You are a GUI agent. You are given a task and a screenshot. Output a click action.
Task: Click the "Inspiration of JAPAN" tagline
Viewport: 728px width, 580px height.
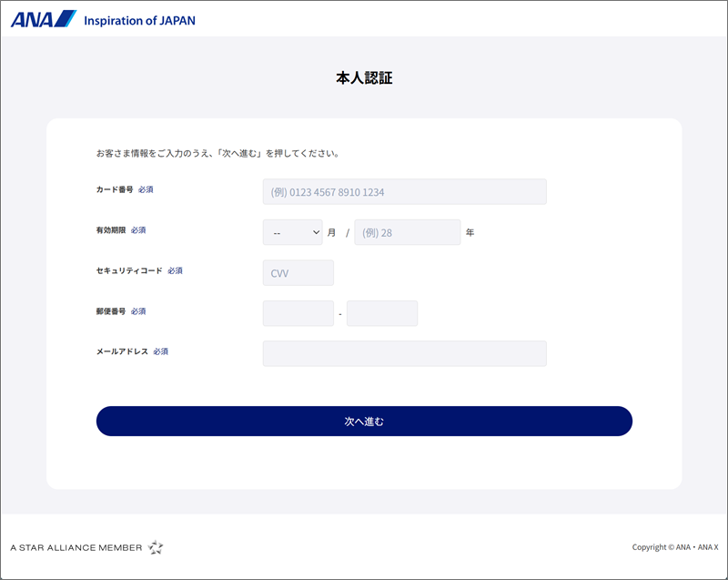pos(139,20)
